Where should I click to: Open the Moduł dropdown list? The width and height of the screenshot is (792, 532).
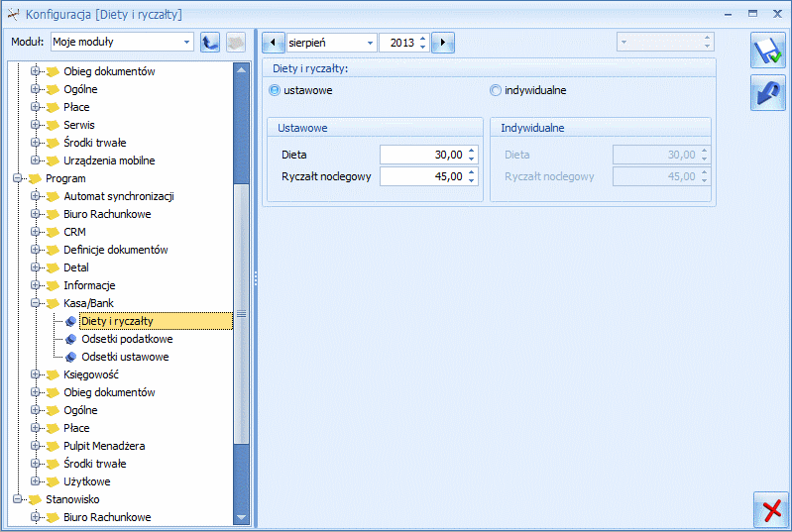coord(187,42)
